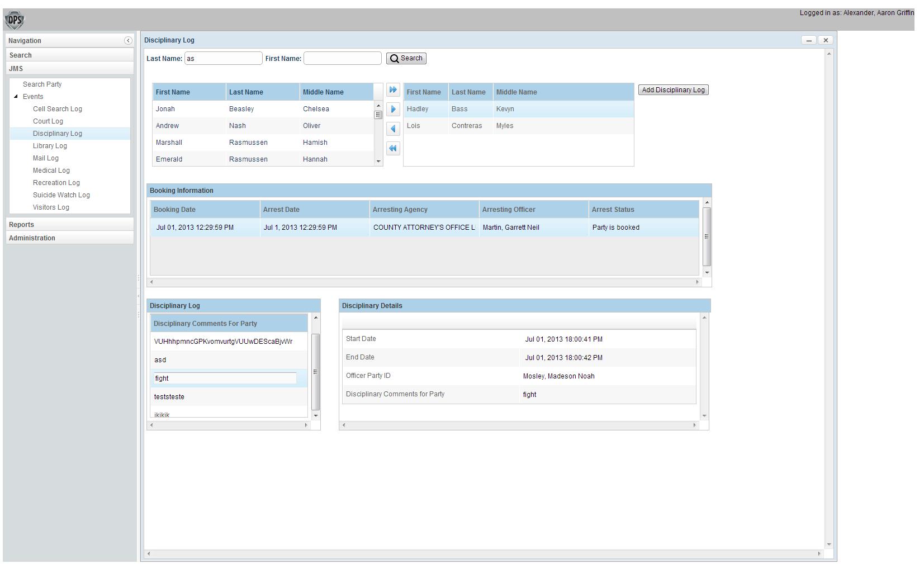
Task: Sort right table by Last Name header
Action: point(470,92)
